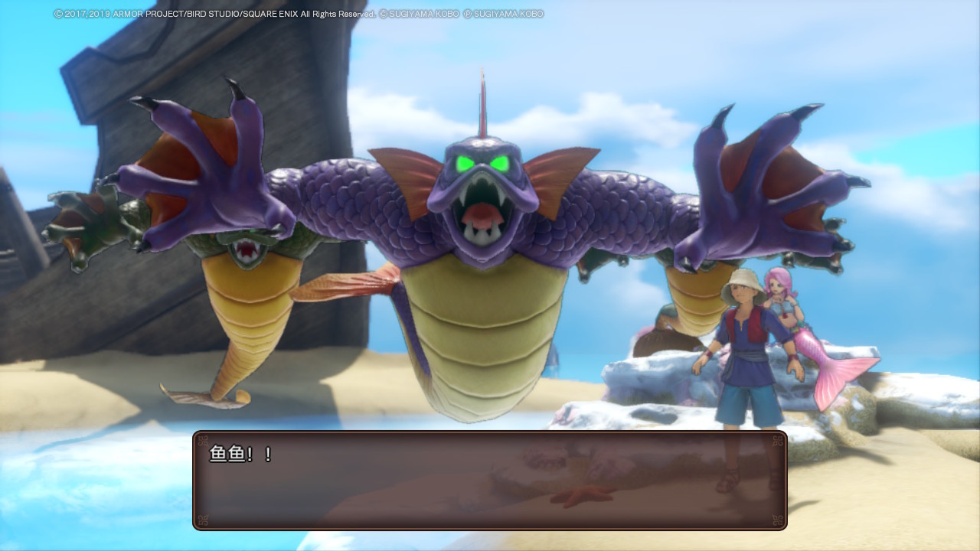This screenshot has height=551, width=980.
Task: Click the "鱼鱼！！" dialogue text
Action: coord(240,454)
